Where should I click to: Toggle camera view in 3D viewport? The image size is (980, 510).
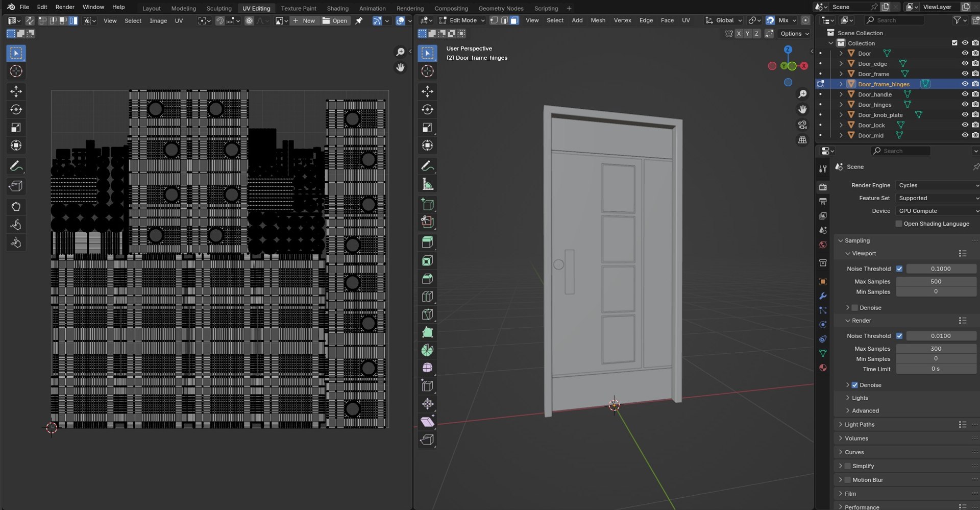[x=802, y=125]
